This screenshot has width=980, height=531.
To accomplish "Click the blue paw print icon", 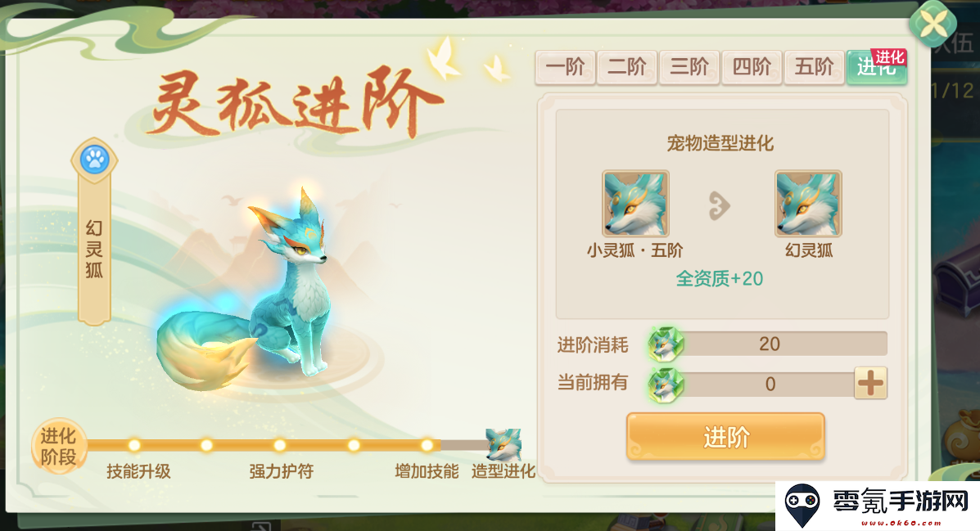I will 94,160.
